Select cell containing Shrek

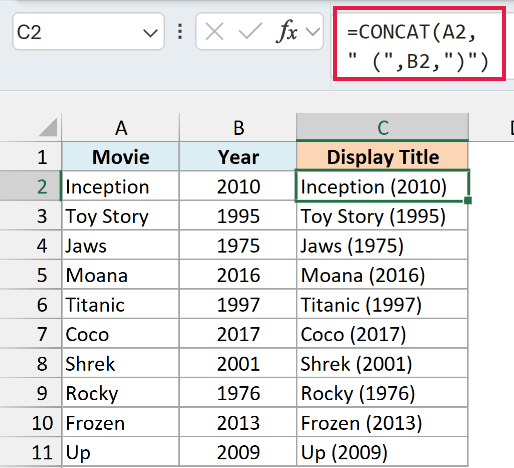(121, 363)
